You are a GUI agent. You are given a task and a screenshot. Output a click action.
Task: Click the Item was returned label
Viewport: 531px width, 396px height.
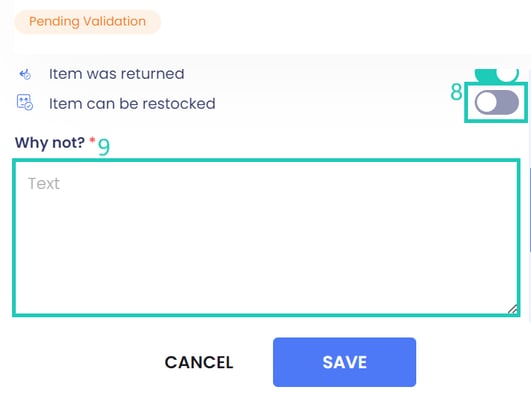pyautogui.click(x=116, y=74)
